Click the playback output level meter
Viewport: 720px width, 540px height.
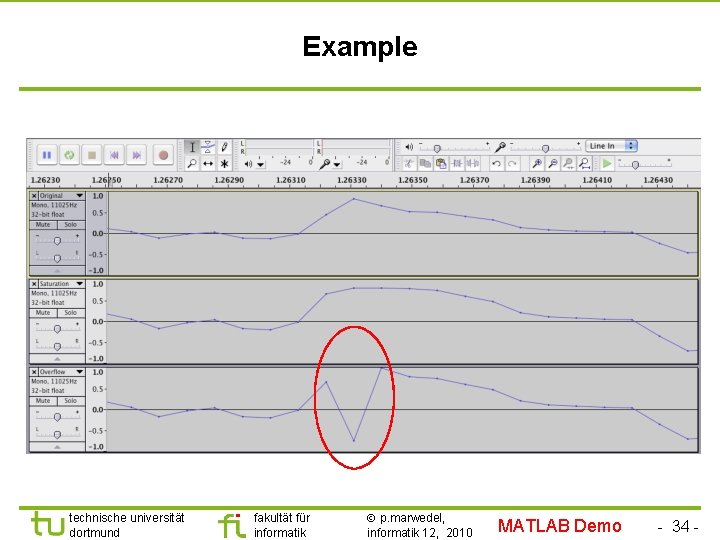(278, 147)
